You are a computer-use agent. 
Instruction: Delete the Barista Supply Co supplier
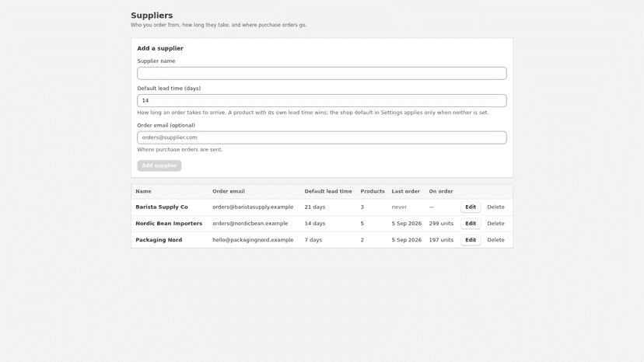495,207
